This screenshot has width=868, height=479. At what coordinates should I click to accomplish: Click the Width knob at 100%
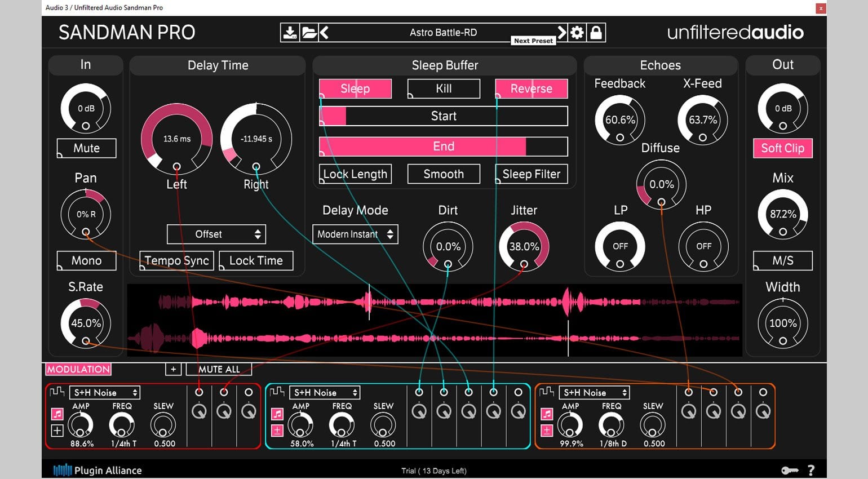783,323
